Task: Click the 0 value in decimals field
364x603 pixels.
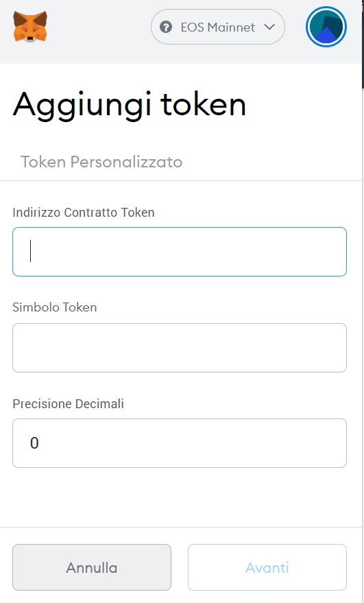Action: (x=34, y=443)
